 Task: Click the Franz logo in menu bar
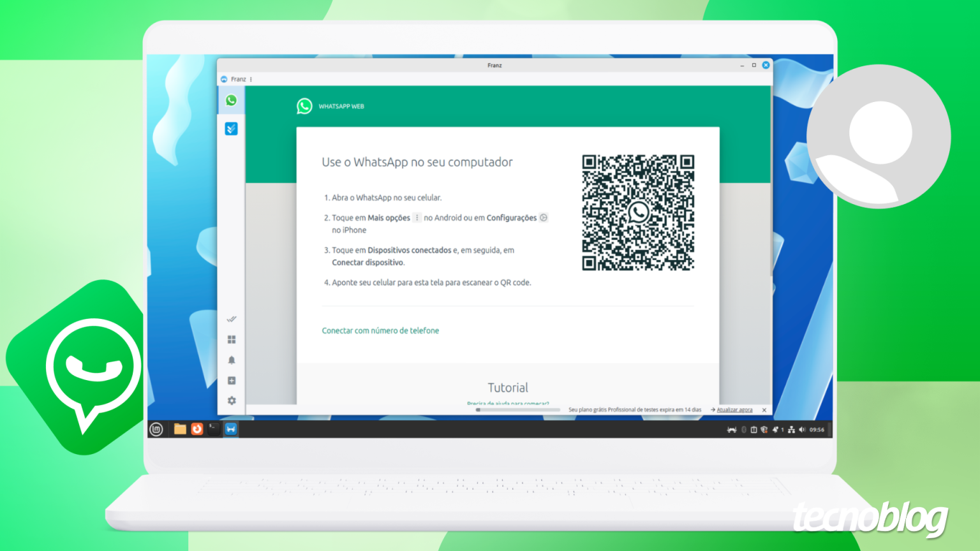[x=224, y=79]
